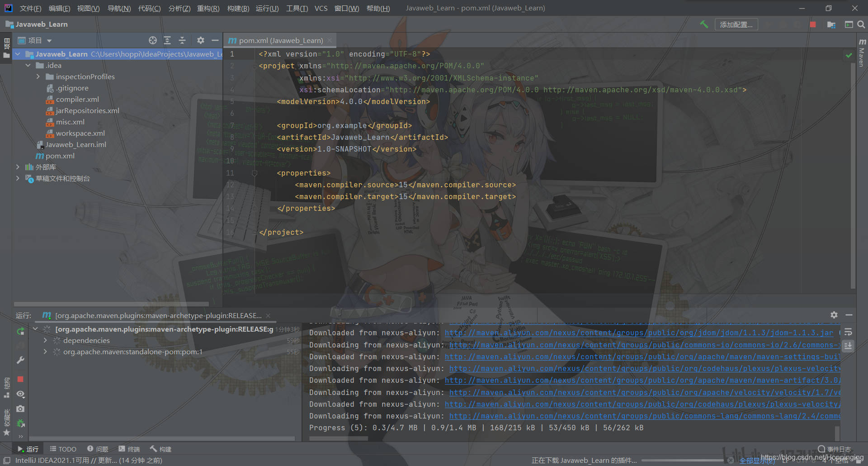Click the console output horizontal scrollbar

(339, 438)
